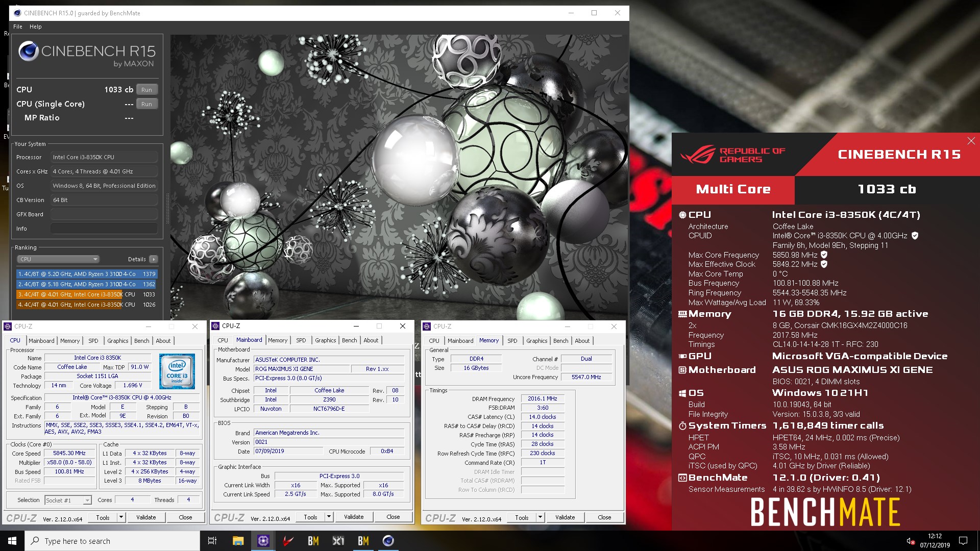Expand Tools dropdown arrow in middle CPU-Z
This screenshot has height=551, width=980.
[329, 517]
